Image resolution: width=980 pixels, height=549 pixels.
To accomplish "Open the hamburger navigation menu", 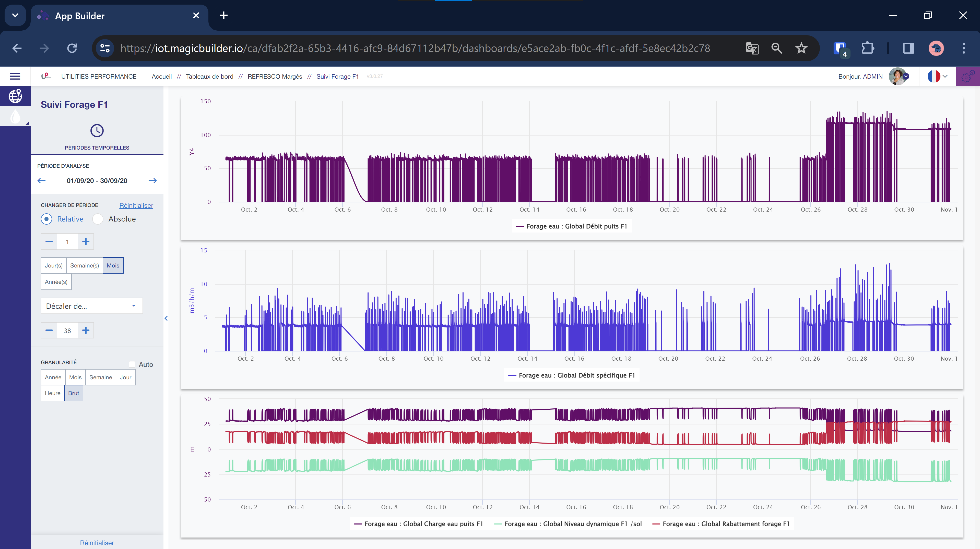I will [15, 76].
